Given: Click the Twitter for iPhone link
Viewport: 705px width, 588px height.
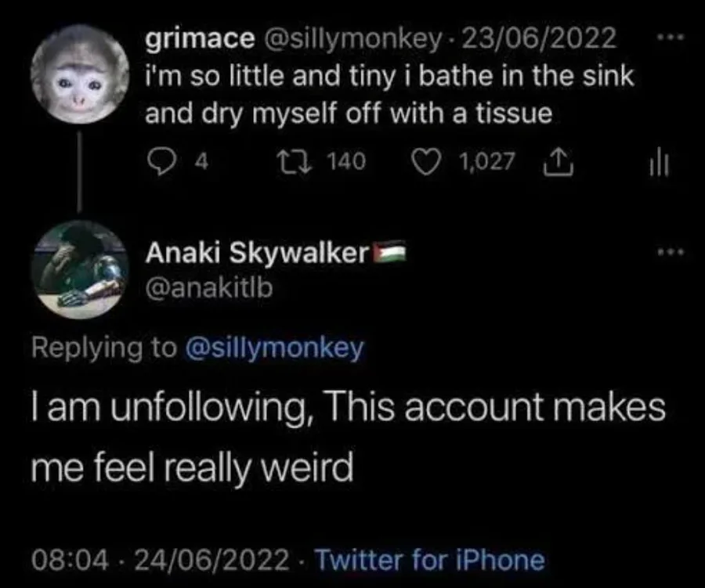Looking at the screenshot, I should [x=428, y=559].
